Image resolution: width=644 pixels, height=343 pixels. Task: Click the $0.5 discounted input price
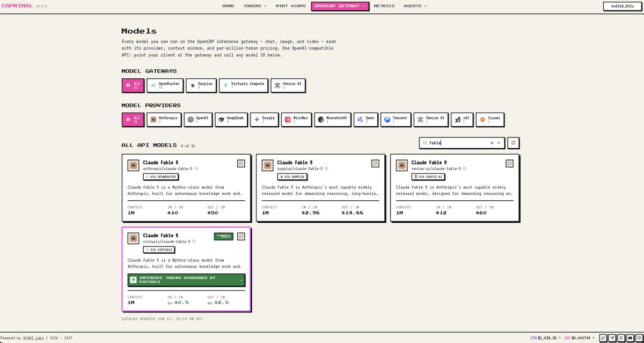click(x=181, y=302)
